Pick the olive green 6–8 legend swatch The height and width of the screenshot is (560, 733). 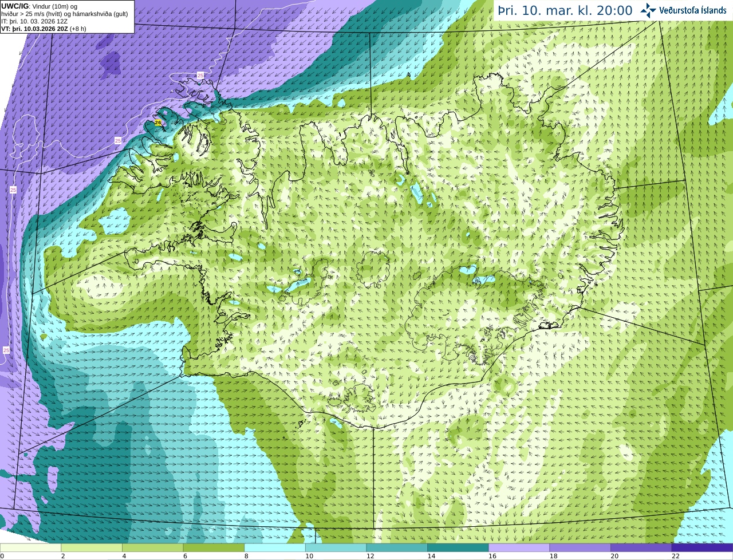(x=214, y=547)
